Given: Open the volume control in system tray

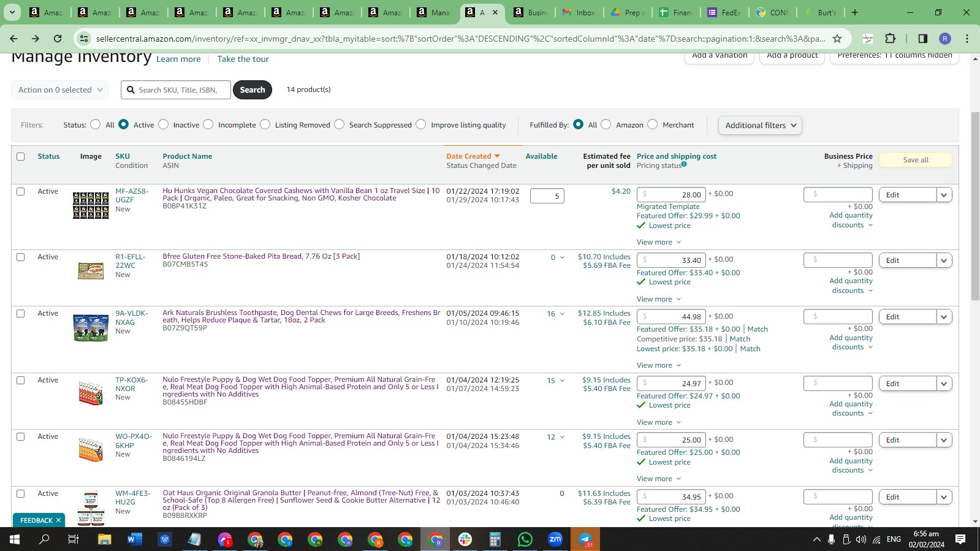Looking at the screenshot, I should tap(861, 539).
